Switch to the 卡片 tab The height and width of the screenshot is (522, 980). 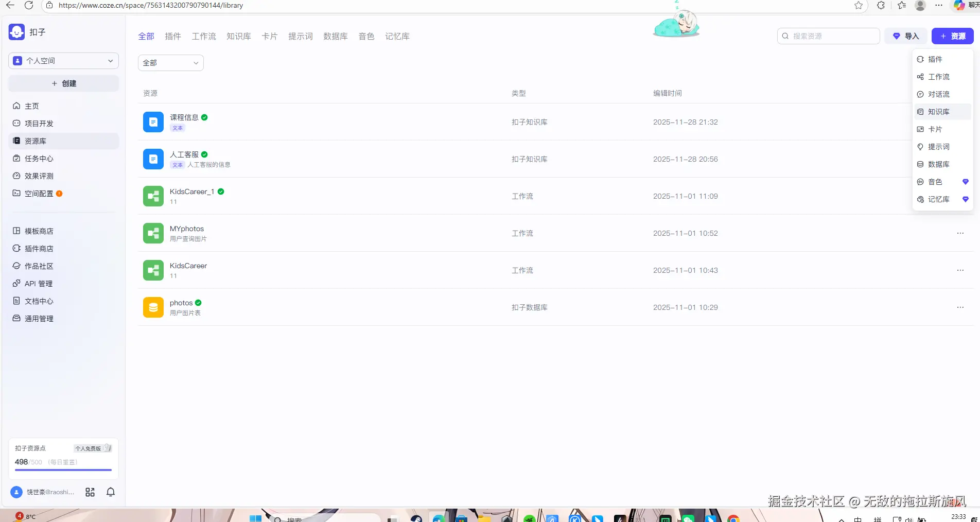click(x=270, y=36)
